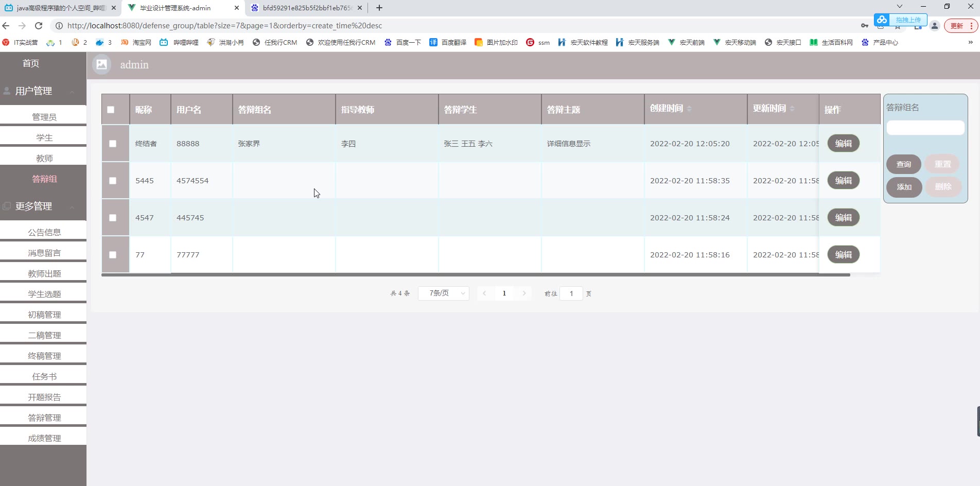Open the 宏天前端 bookmark
Image resolution: width=980 pixels, height=486 pixels.
click(x=686, y=42)
